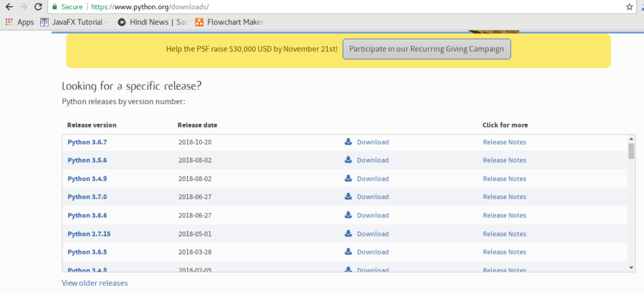Screen dimensions: 644x294
Task: Click download icon for Python 3.6.6
Action: (x=348, y=215)
